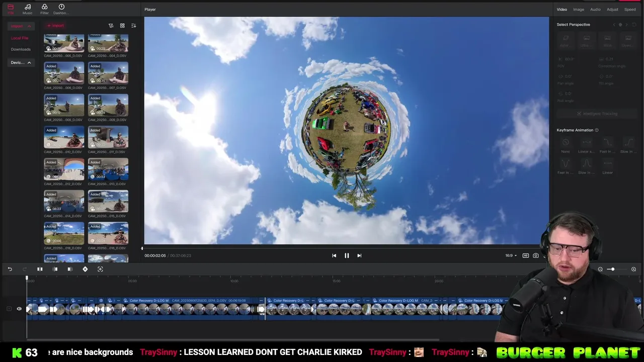Select clip CAM_20250...018_D.OSV thumbnail
This screenshot has height=362, width=644.
[64, 233]
